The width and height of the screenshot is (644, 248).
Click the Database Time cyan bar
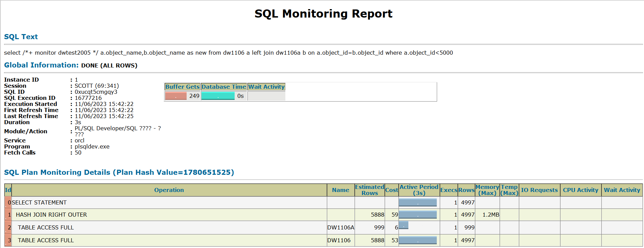tap(218, 96)
